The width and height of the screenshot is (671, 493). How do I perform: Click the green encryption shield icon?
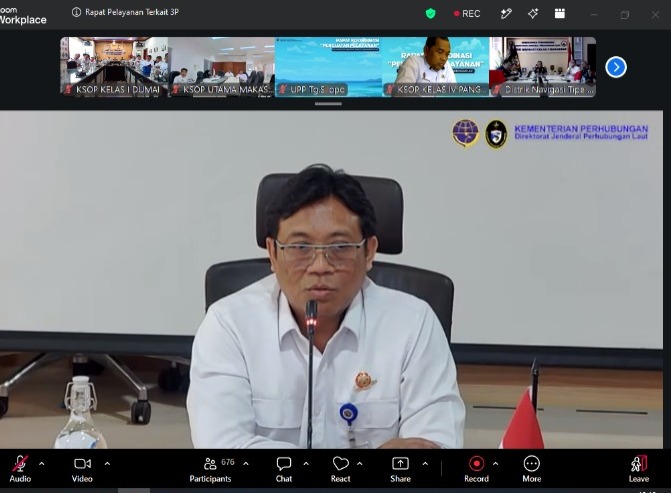point(431,14)
